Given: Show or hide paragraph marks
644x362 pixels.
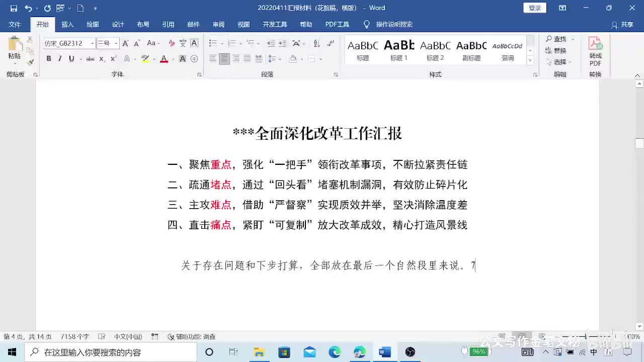Looking at the screenshot, I should click(x=331, y=43).
